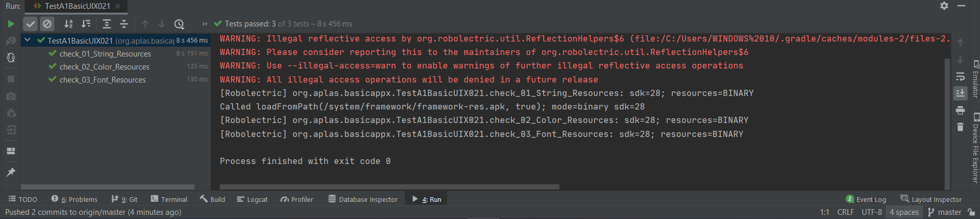The height and width of the screenshot is (219, 980).
Task: Open test history clock icon
Action: pos(179,24)
